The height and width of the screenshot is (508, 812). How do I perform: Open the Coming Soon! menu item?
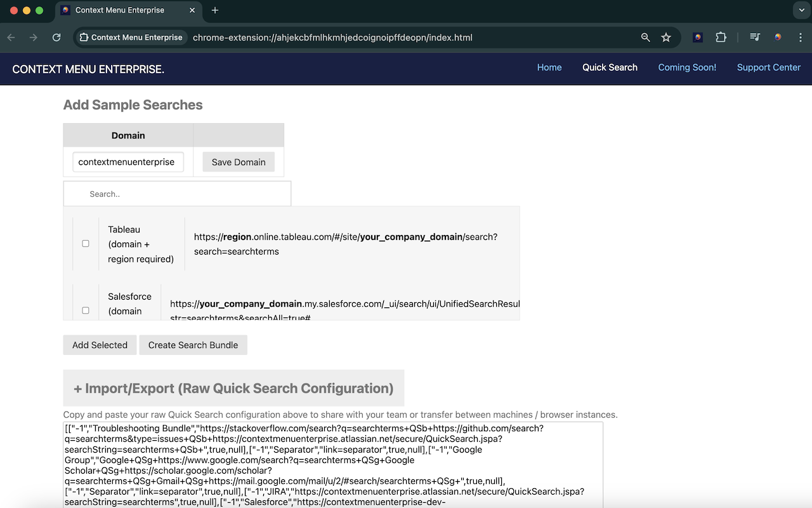click(687, 67)
